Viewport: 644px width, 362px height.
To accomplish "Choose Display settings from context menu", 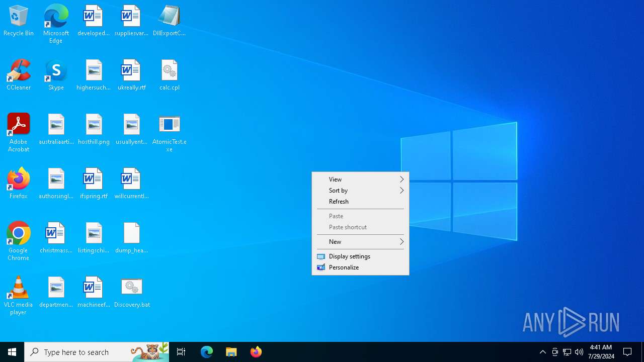I will (360, 256).
